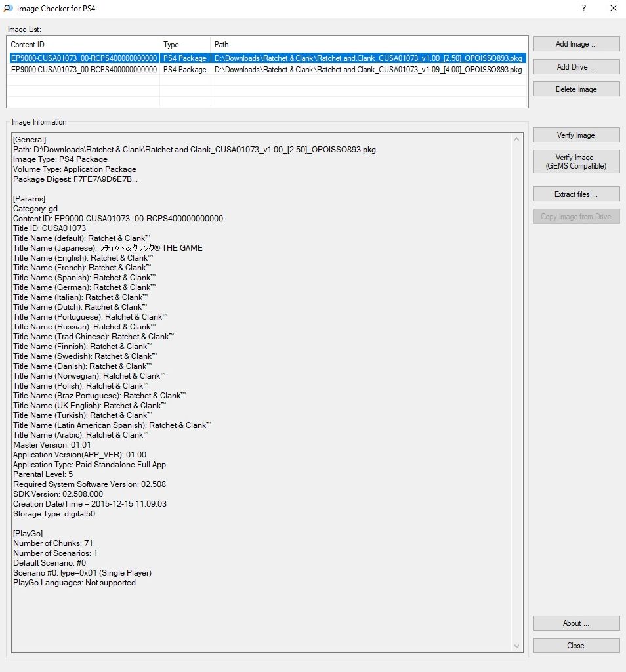The image size is (626, 672).
Task: Click the [General] section heading
Action: tap(30, 140)
